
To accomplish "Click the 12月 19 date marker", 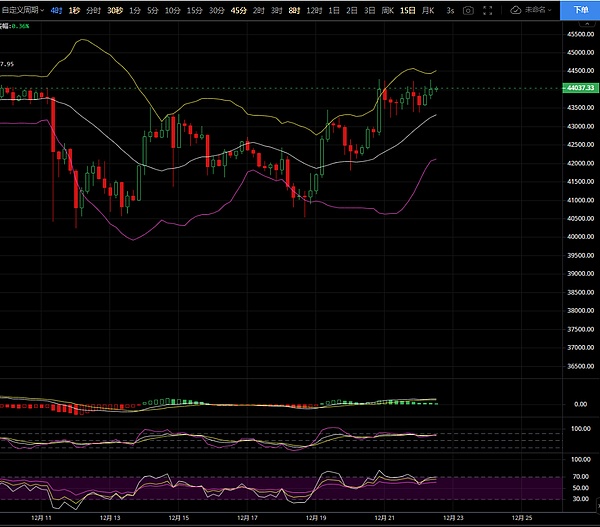I will coord(316,518).
